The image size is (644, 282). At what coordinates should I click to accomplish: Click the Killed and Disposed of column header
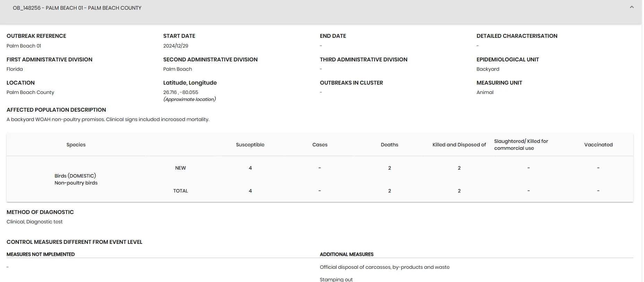459,145
